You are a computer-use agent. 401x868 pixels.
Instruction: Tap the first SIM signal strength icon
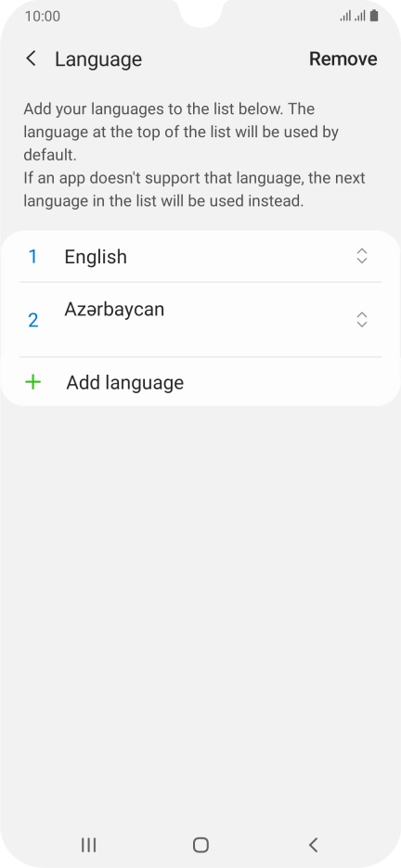coord(345,16)
